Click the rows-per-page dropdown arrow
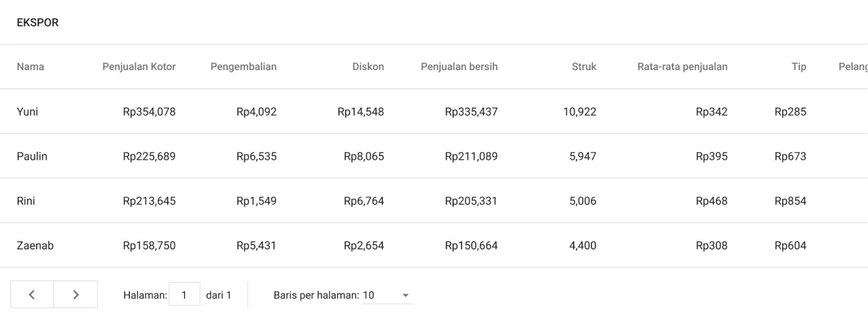The width and height of the screenshot is (868, 324). (x=406, y=296)
